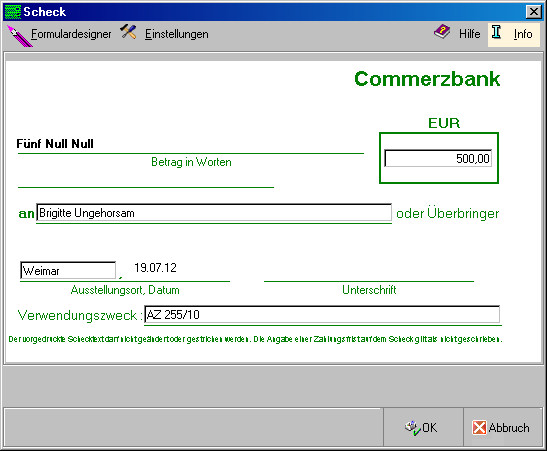547x451 pixels.
Task: Cancel with the Abbruch button
Action: coord(502,427)
